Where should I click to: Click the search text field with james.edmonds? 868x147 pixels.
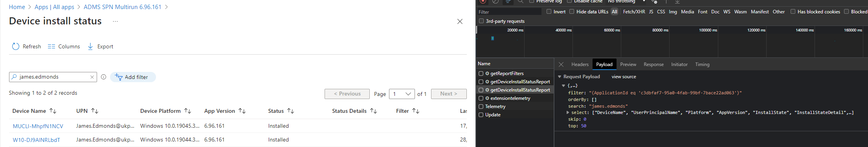pos(53,77)
